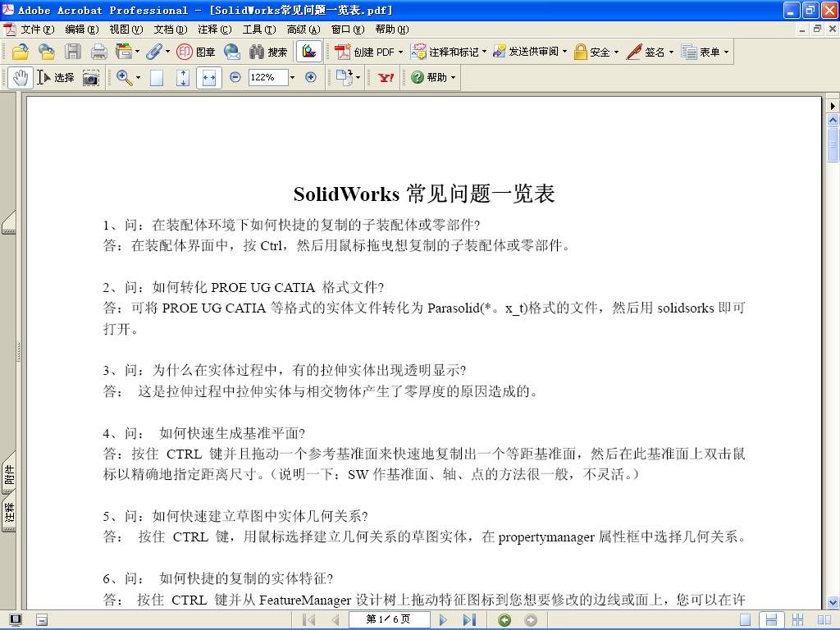The height and width of the screenshot is (630, 840).
Task: Open the 帮助 help toolbar button
Action: 433,78
